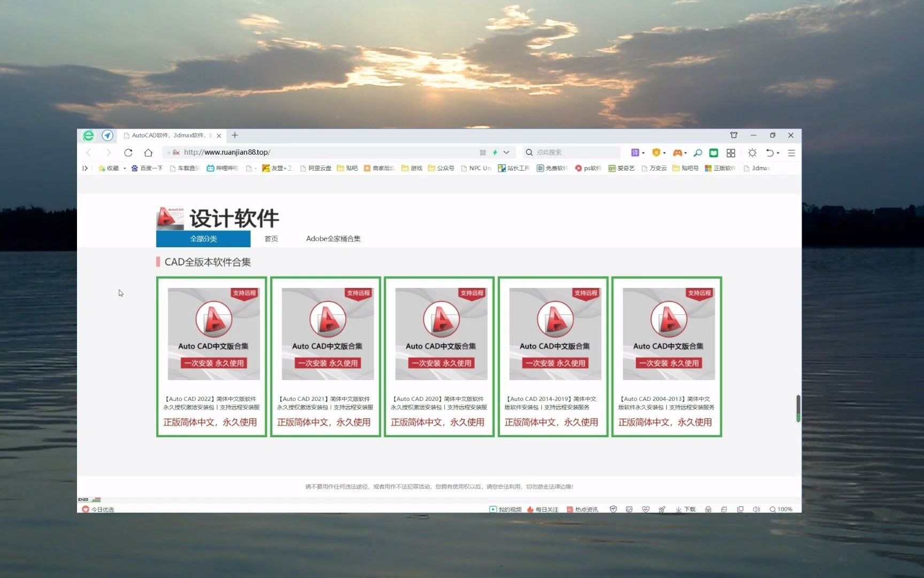The width and height of the screenshot is (924, 578).
Task: Select the AutoCAD软件, 3dmax软件 browser tab
Action: tap(171, 135)
